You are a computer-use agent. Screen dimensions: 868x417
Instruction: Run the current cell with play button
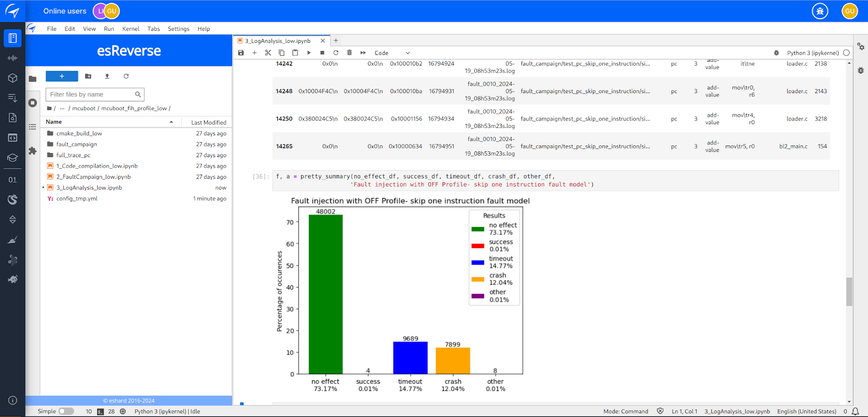click(309, 53)
